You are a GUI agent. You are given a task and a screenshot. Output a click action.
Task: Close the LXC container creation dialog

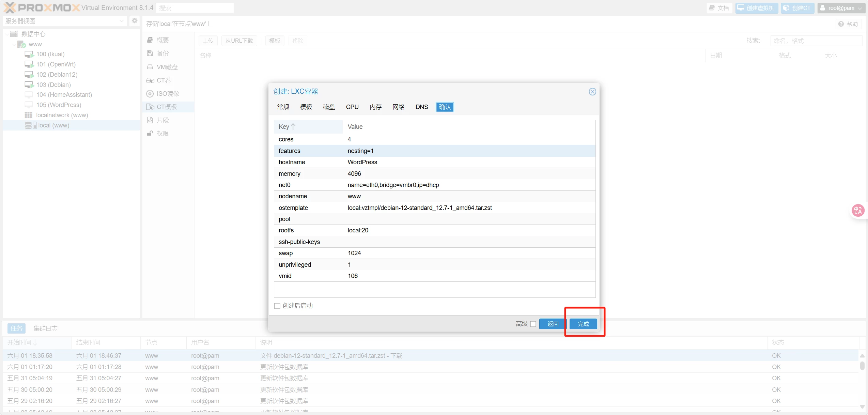(592, 92)
